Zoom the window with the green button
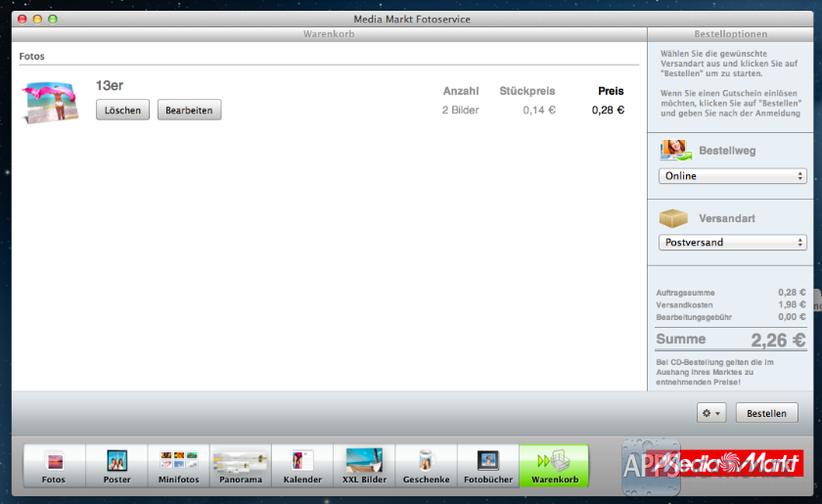The height and width of the screenshot is (504, 822). coord(53,20)
